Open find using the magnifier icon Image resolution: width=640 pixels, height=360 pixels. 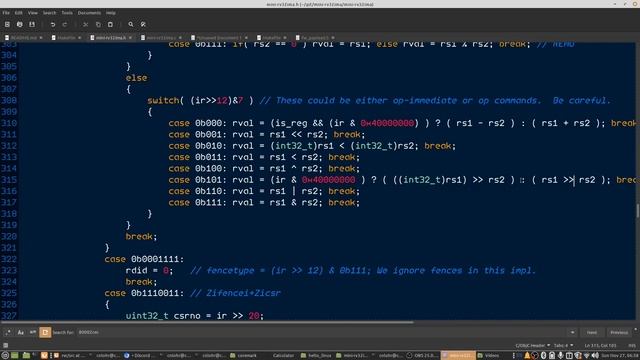pos(131,24)
